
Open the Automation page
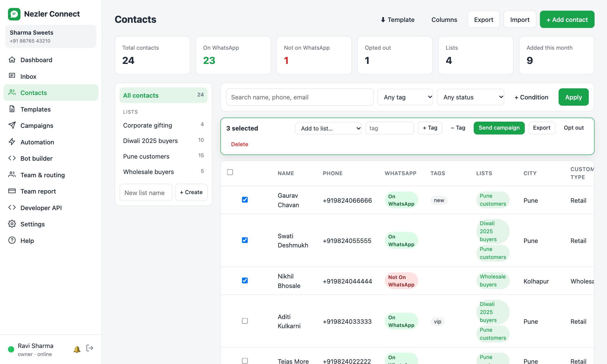pyautogui.click(x=51, y=142)
